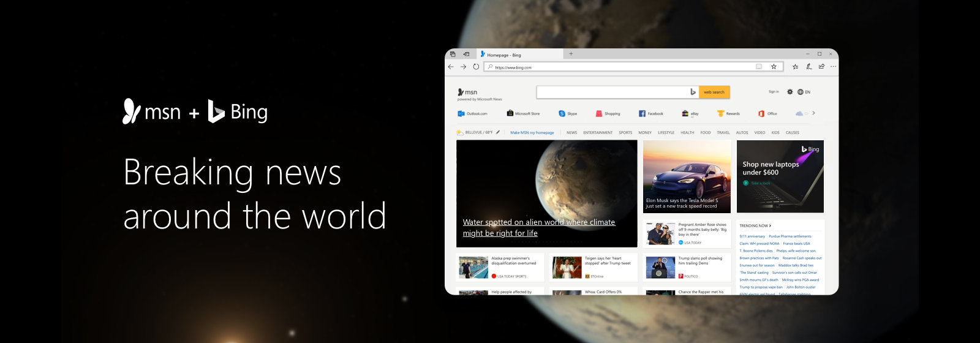Click inside the Bing search box
980x343 pixels.
tap(612, 92)
